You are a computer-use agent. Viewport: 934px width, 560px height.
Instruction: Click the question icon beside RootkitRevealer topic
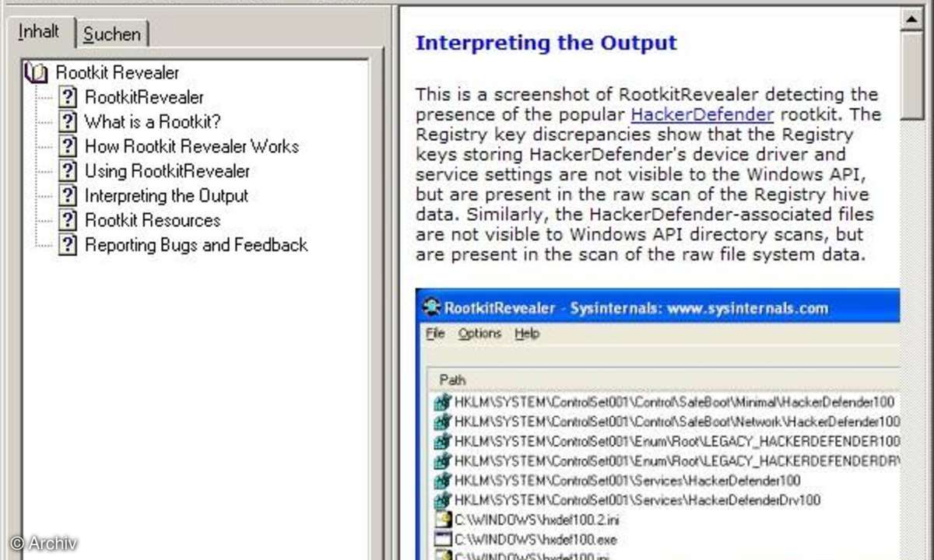pyautogui.click(x=68, y=97)
